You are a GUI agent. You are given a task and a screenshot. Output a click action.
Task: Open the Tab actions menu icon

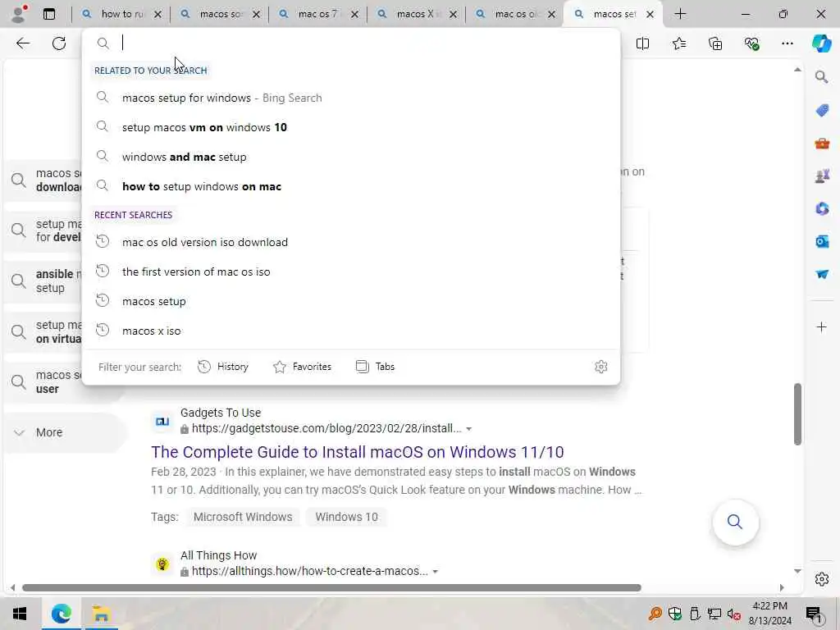pyautogui.click(x=49, y=14)
